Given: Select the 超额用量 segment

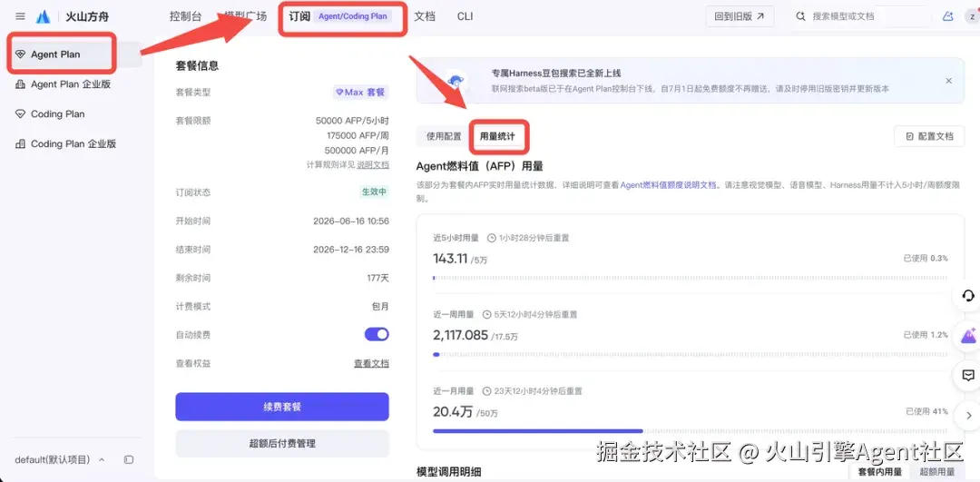Looking at the screenshot, I should point(936,472).
